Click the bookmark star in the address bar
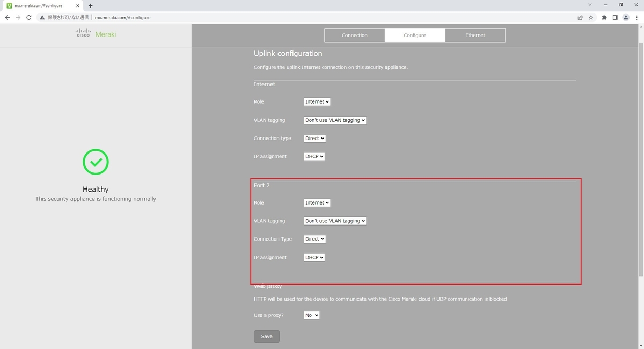This screenshot has width=644, height=349. [x=591, y=17]
